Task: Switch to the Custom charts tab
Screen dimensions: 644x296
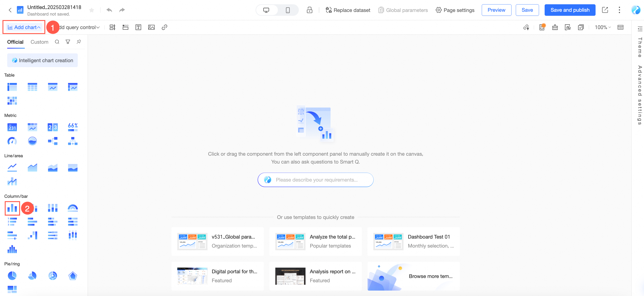Action: (39, 42)
